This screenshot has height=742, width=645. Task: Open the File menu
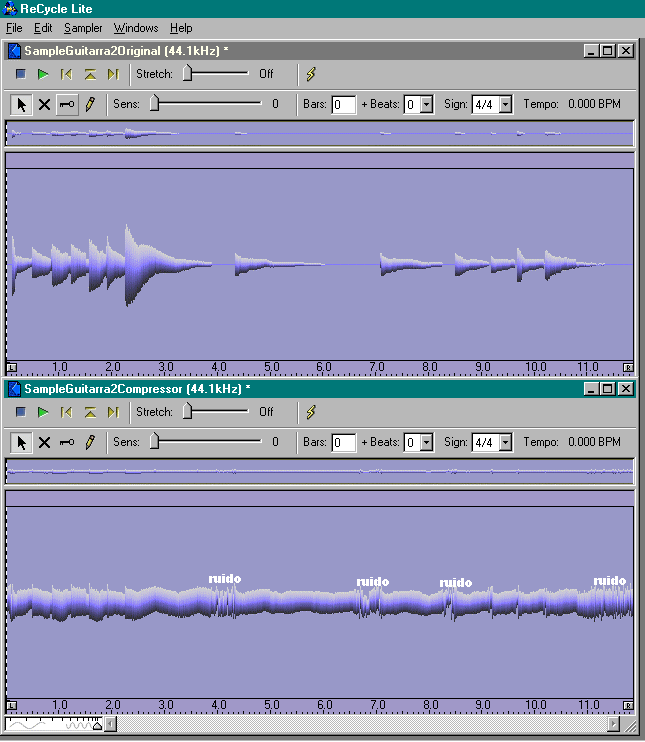[14, 28]
